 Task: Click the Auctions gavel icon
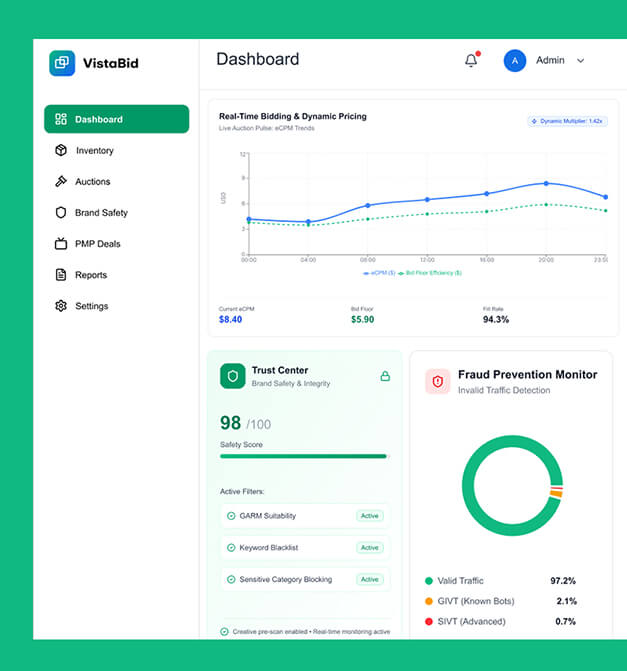point(61,181)
